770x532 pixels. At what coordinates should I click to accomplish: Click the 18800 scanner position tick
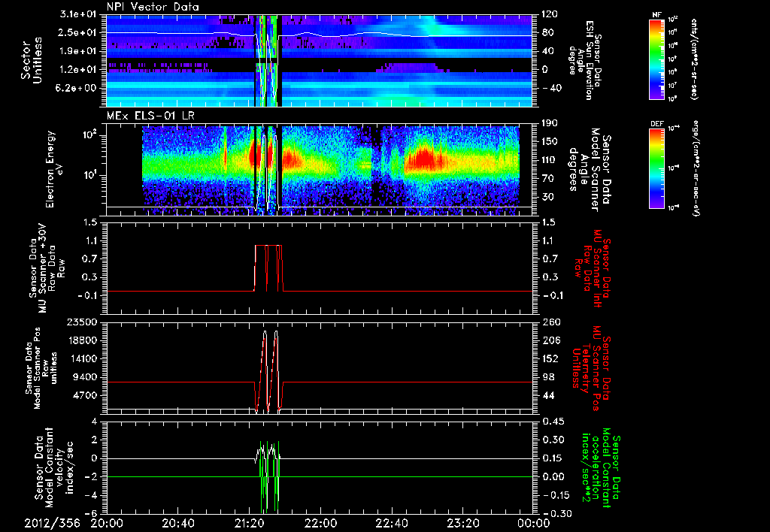[x=82, y=340]
